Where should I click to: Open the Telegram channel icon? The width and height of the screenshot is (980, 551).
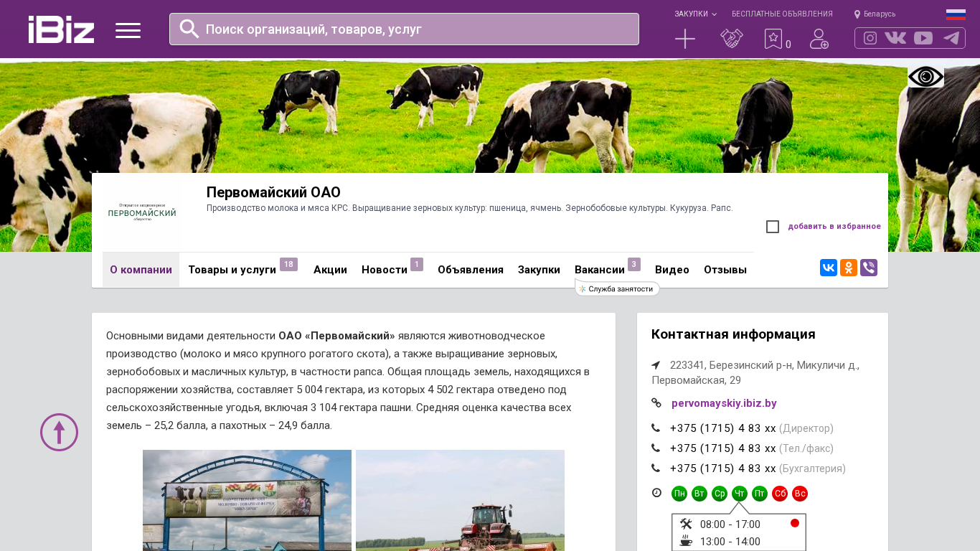(x=951, y=38)
